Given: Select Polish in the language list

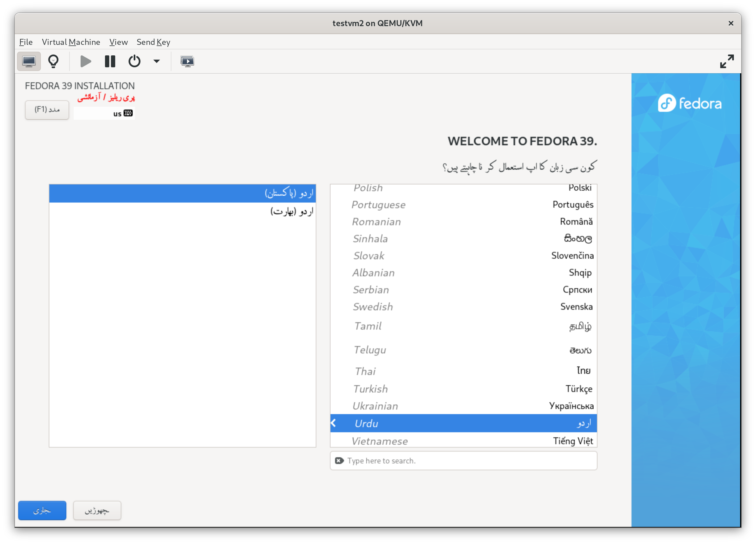Looking at the screenshot, I should click(x=463, y=189).
